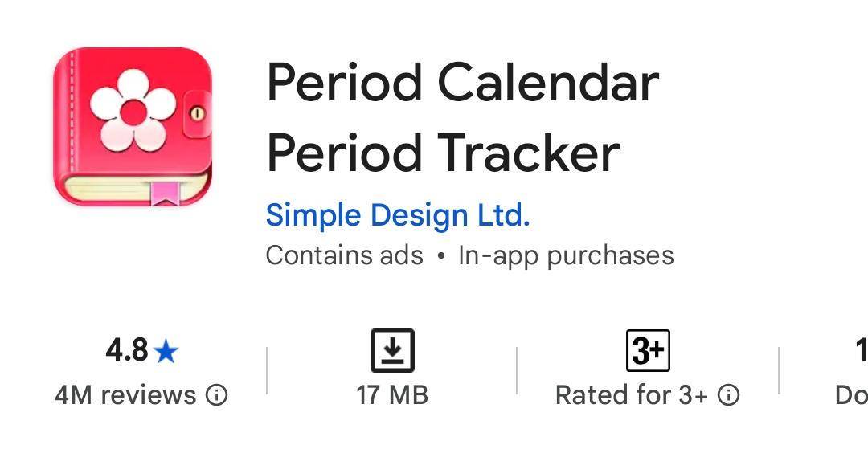
Task: Click the Contains ads label
Action: pos(344,255)
